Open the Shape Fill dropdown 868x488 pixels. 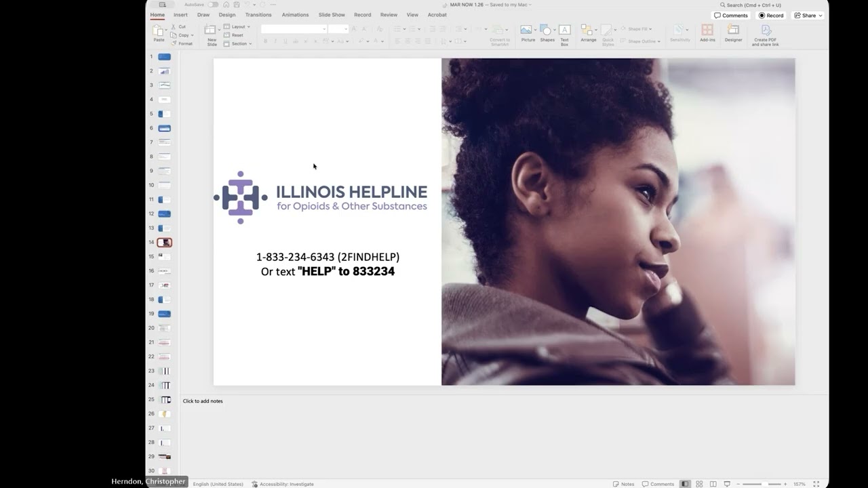[x=637, y=29]
